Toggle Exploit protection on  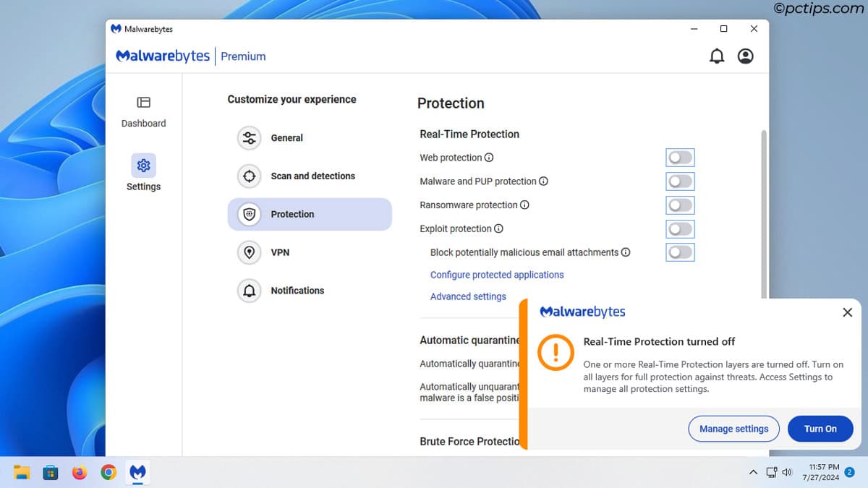pos(680,229)
